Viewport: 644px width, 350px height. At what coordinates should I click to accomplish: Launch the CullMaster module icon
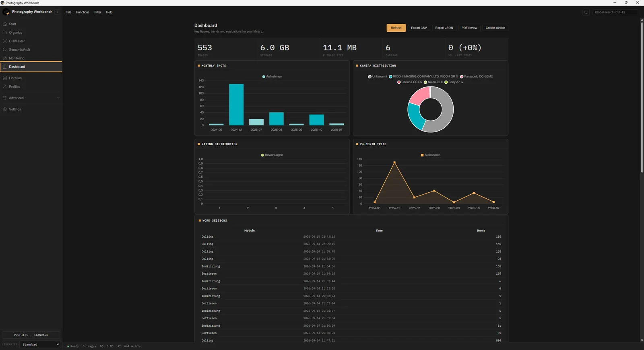5,41
